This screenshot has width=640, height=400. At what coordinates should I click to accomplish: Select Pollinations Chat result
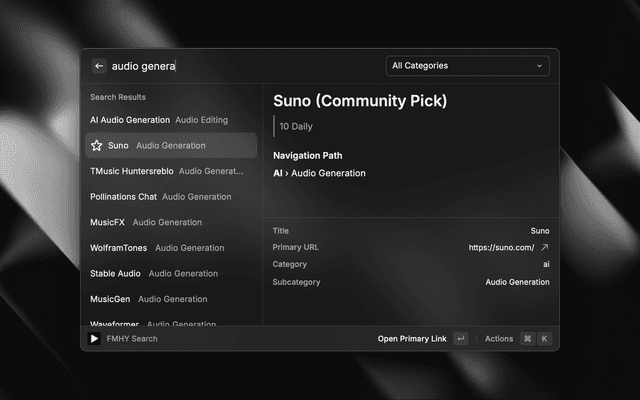coord(171,197)
